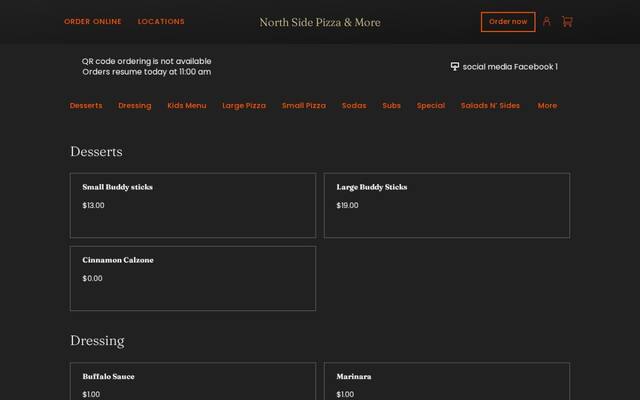Click the announcement icon beside social media Facebook

[x=455, y=67]
